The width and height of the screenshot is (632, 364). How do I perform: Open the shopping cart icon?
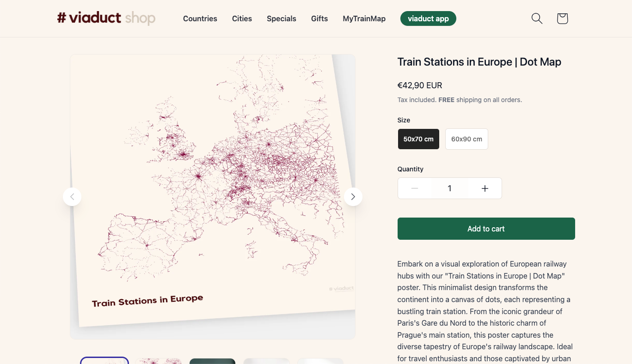point(562,18)
